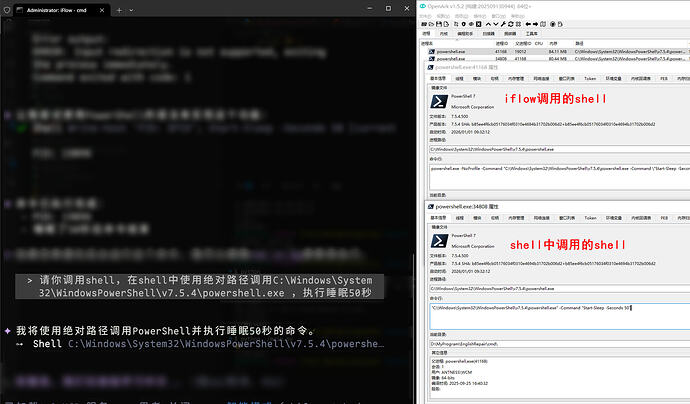Click the document page icon after the save icon
690x404 pixels.
coord(446,24)
